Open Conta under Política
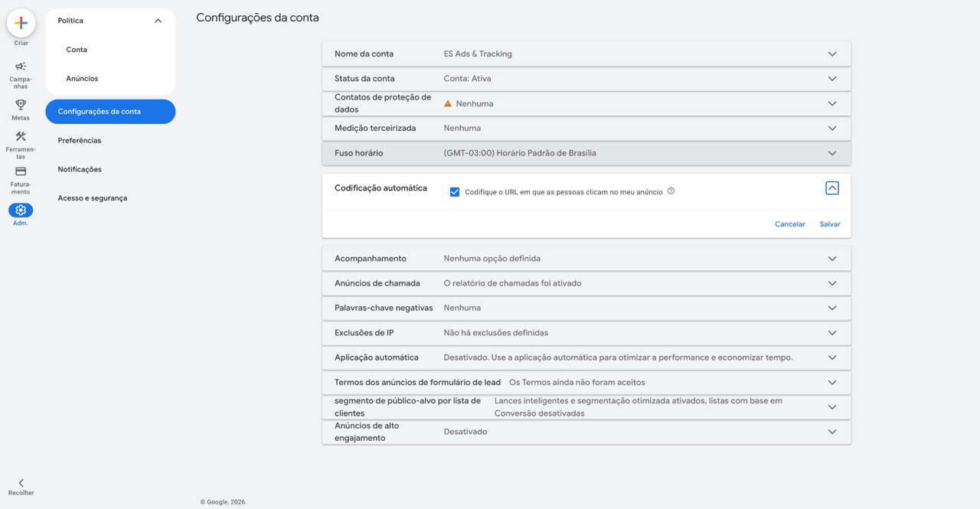980x509 pixels. (77, 50)
